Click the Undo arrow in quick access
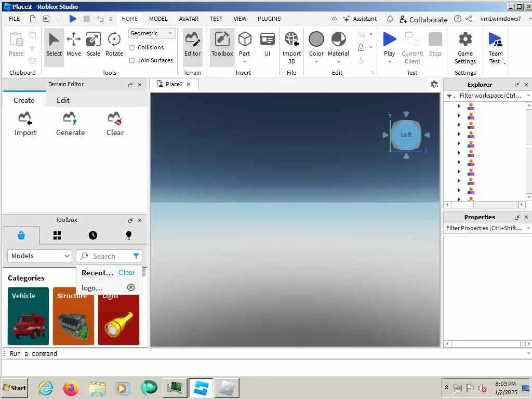532x399 pixels. 100,19
